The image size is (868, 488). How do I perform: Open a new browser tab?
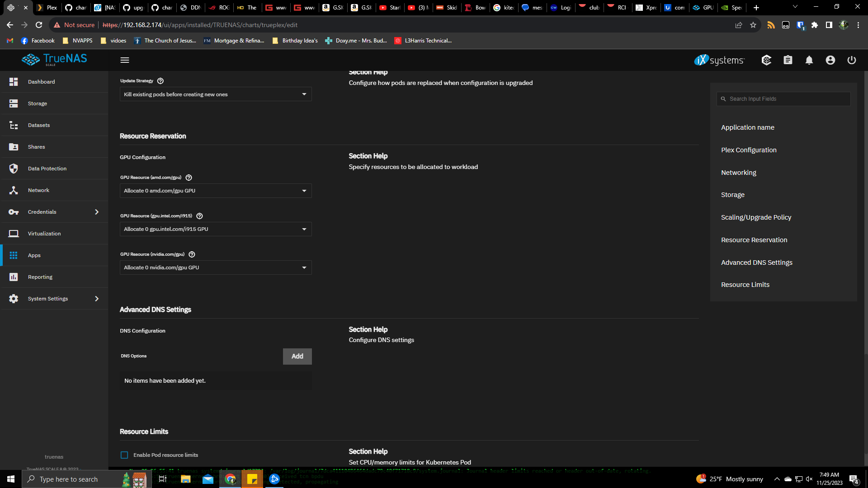756,8
